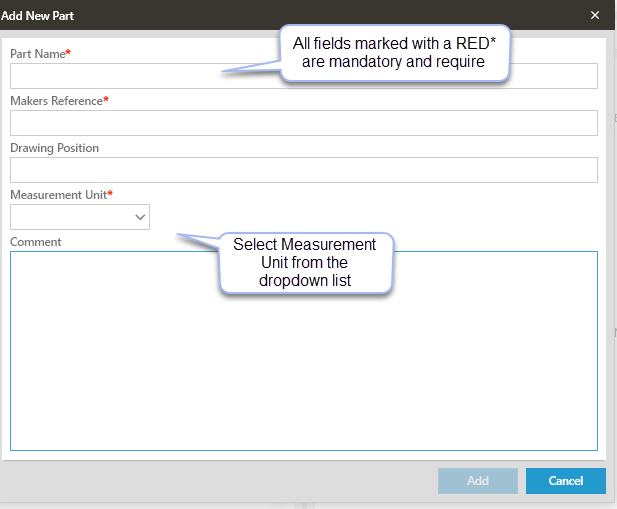Click the Makers Reference label
Screen dimensions: 617x509
(55, 101)
